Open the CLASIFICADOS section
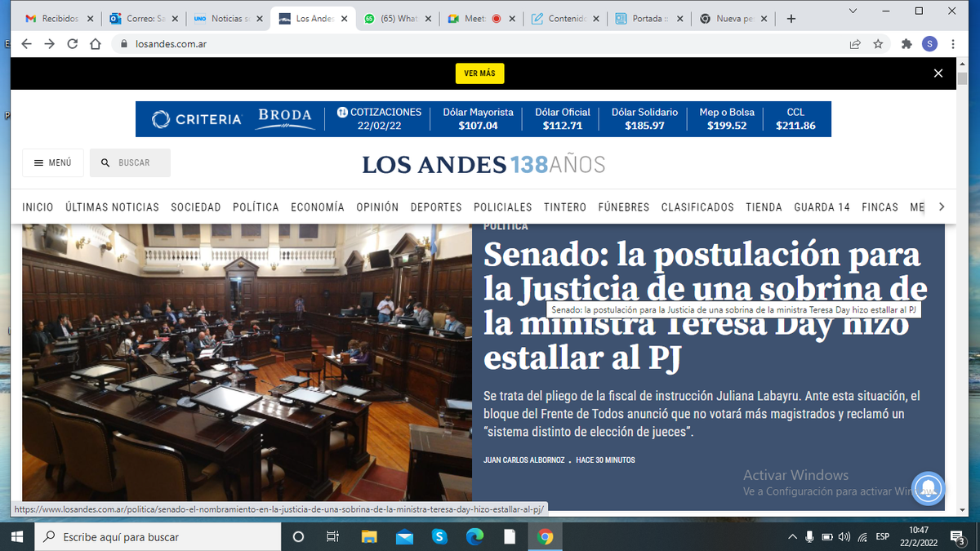980x551 pixels. pyautogui.click(x=697, y=207)
